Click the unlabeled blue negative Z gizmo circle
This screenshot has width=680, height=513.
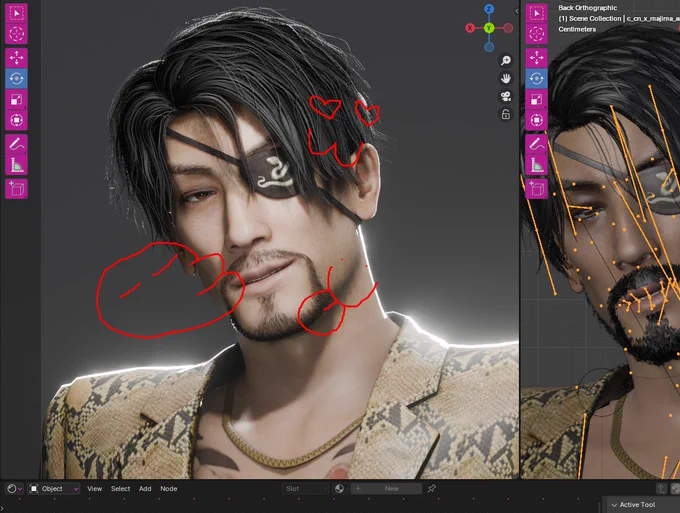tap(489, 47)
